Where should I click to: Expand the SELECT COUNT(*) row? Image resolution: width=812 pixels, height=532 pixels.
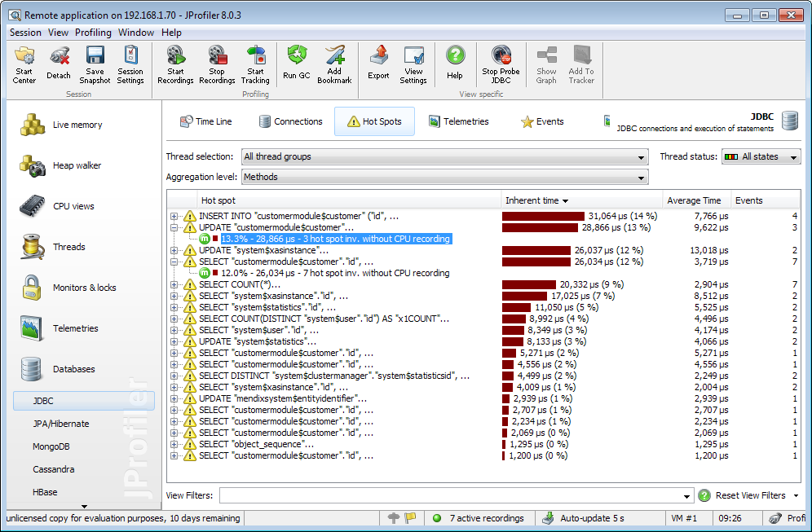[x=174, y=284]
